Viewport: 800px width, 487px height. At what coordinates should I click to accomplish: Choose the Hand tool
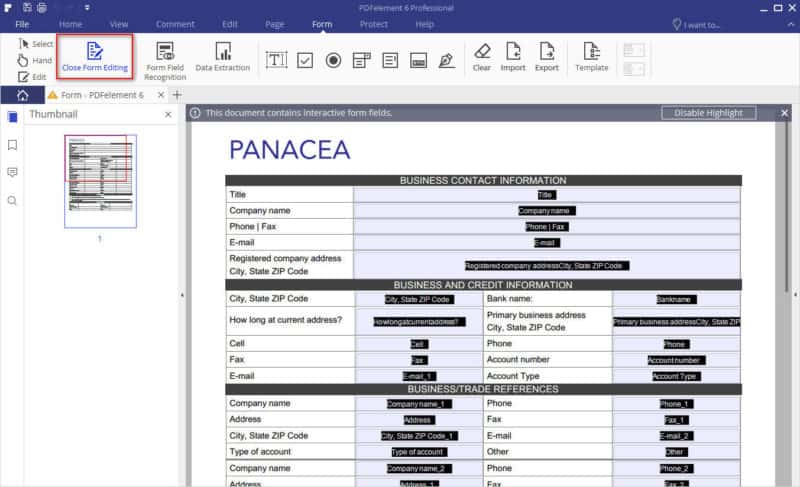pos(35,60)
